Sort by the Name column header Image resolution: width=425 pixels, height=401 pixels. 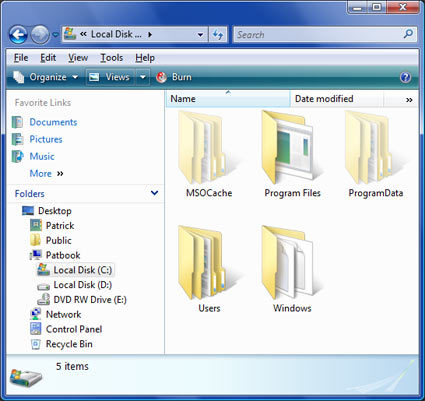coord(228,99)
